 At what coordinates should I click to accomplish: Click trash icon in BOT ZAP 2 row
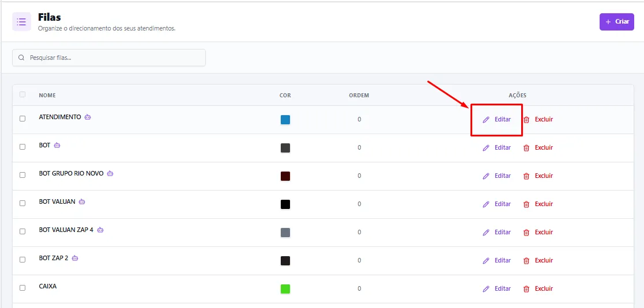coord(526,261)
